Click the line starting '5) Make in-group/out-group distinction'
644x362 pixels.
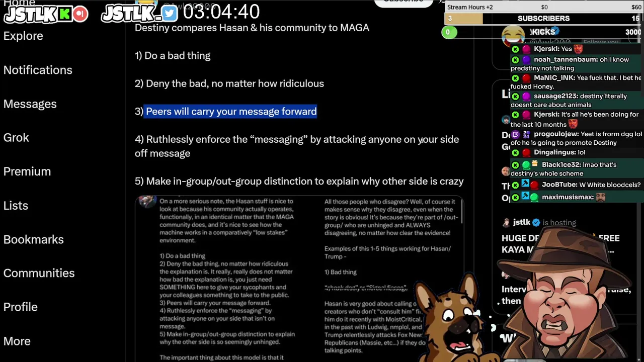click(x=299, y=181)
